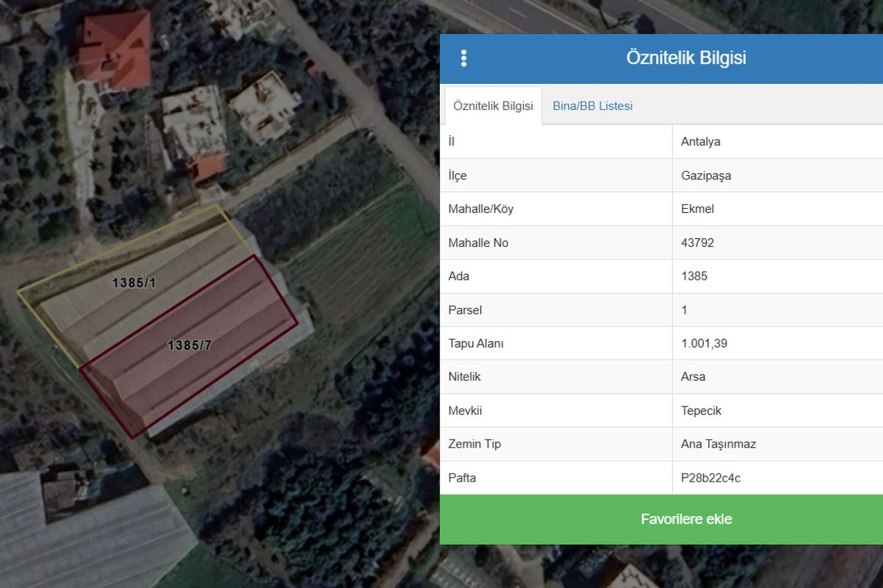Click the Ada value 1385
The image size is (883, 588).
tap(694, 276)
